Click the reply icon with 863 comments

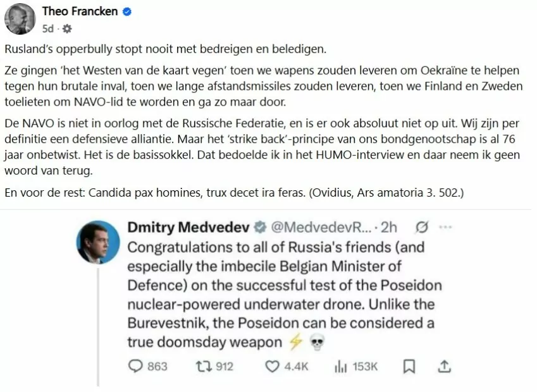click(x=137, y=366)
